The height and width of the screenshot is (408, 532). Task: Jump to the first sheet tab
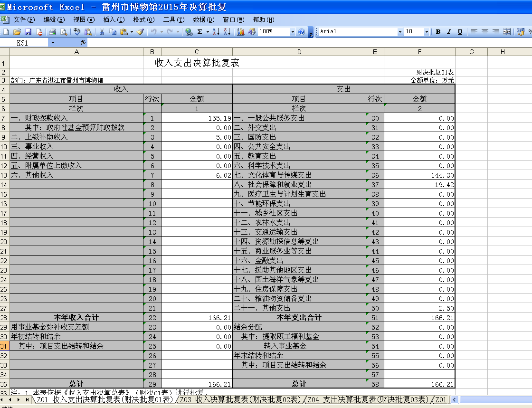tap(3, 399)
